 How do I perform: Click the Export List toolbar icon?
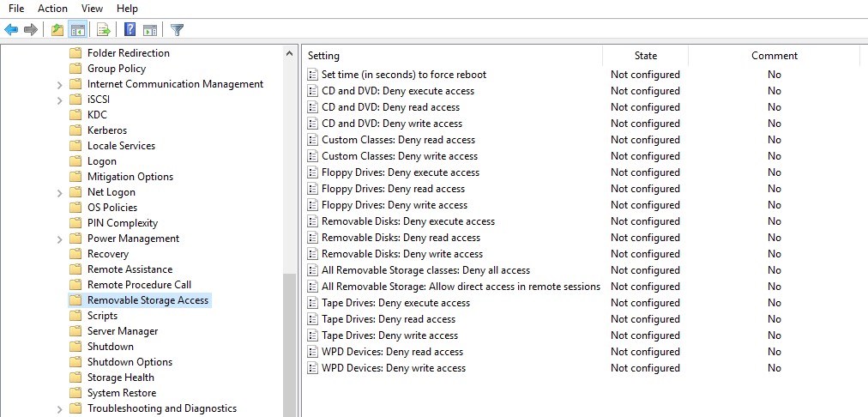click(104, 30)
